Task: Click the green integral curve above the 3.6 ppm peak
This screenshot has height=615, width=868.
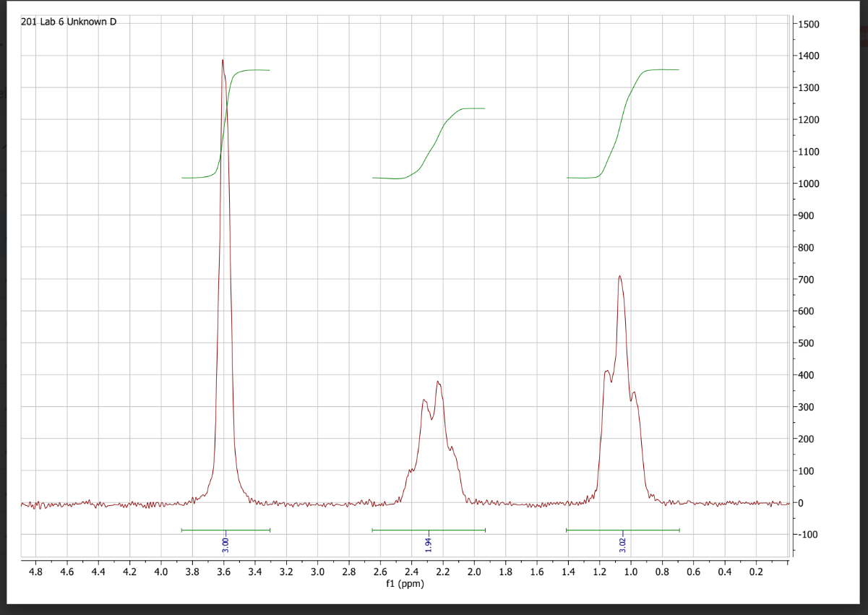Action: point(253,71)
